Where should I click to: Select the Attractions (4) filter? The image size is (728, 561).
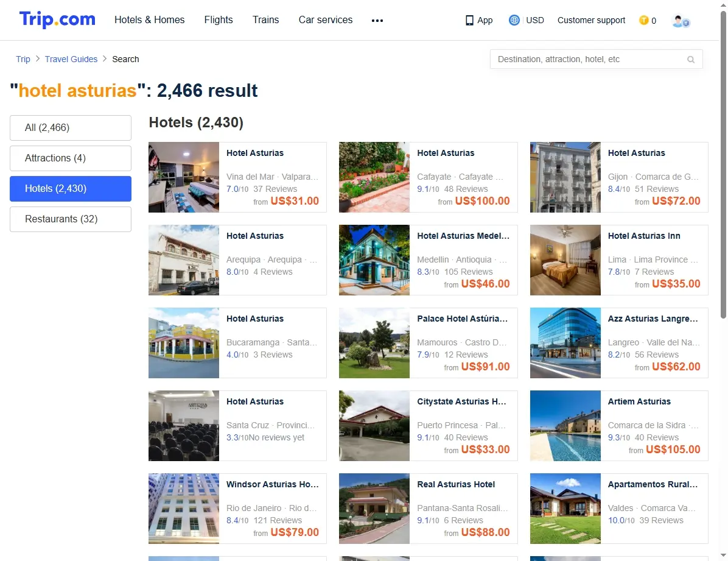[x=71, y=158]
